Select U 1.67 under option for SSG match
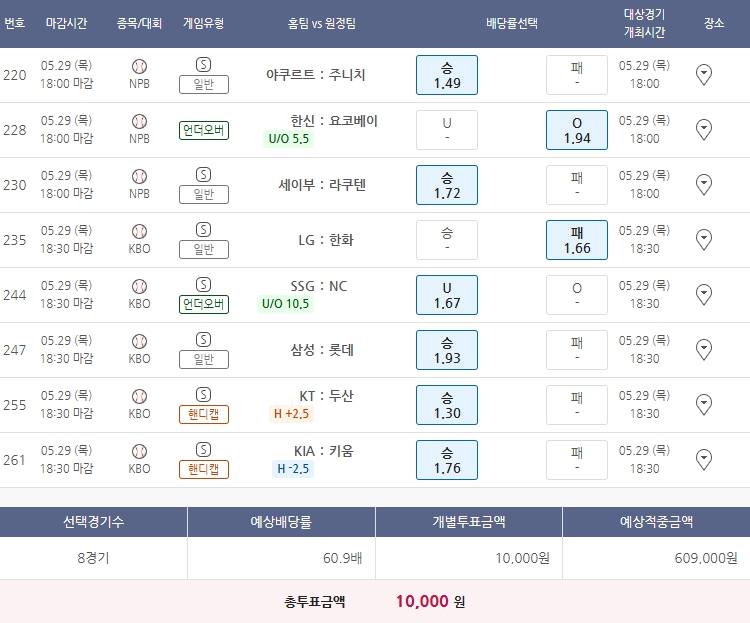Screen dimensions: 750x623 pyautogui.click(x=447, y=295)
